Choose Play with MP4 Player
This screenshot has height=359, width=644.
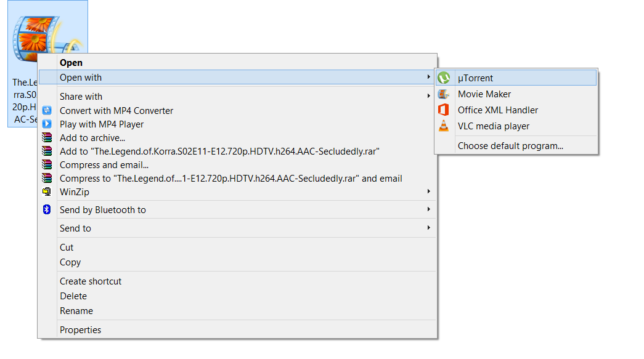point(237,124)
